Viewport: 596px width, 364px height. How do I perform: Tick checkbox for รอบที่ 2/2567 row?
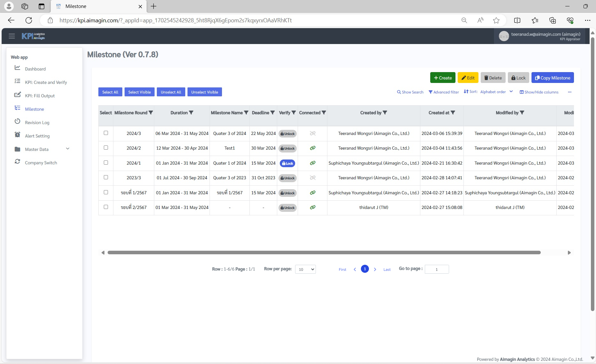(106, 207)
